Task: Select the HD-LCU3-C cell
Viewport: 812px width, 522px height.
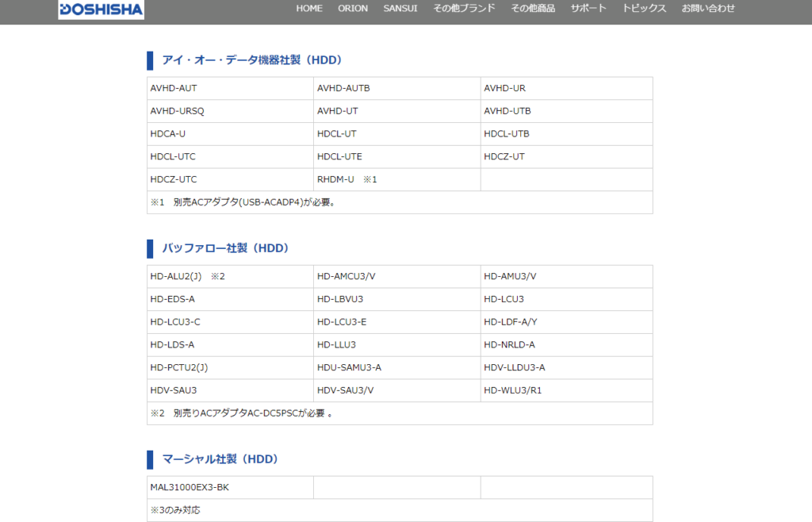Action: pos(230,322)
